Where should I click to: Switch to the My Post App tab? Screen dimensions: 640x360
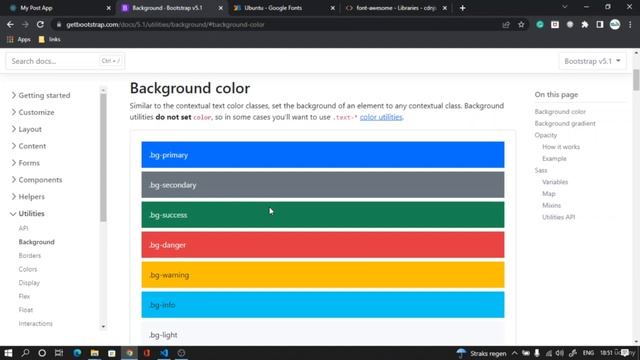[57, 8]
